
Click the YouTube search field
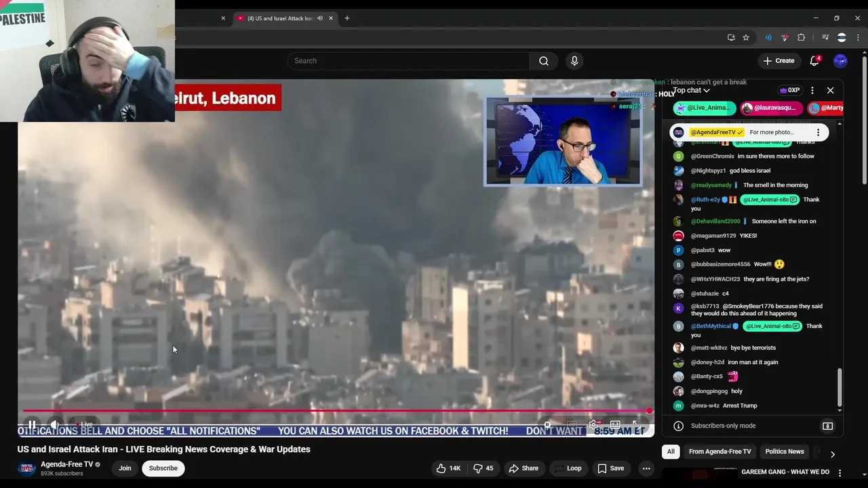point(408,61)
